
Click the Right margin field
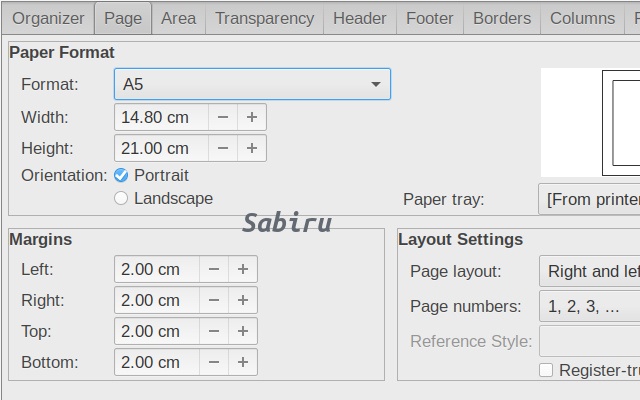coord(157,300)
